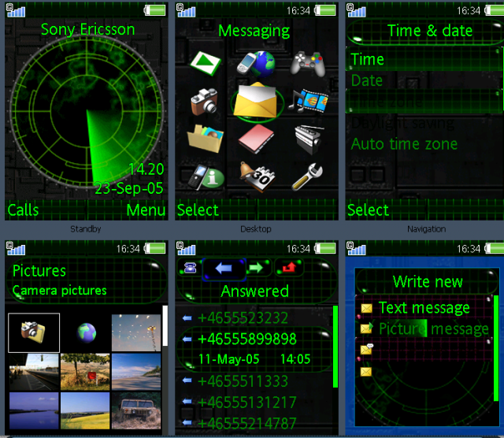Open the File manager folder icon
504x438 pixels.
(206, 139)
